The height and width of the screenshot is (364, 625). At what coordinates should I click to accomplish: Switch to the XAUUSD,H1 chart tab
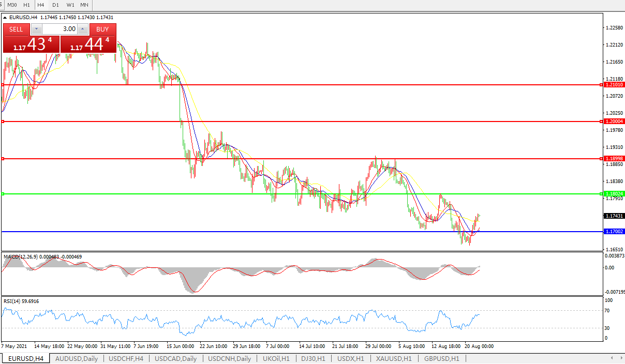394,358
